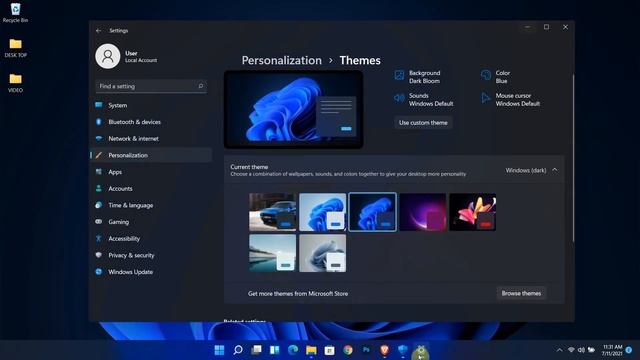640x360 pixels.
Task: Open volume icon in system tray
Action: [x=581, y=350]
